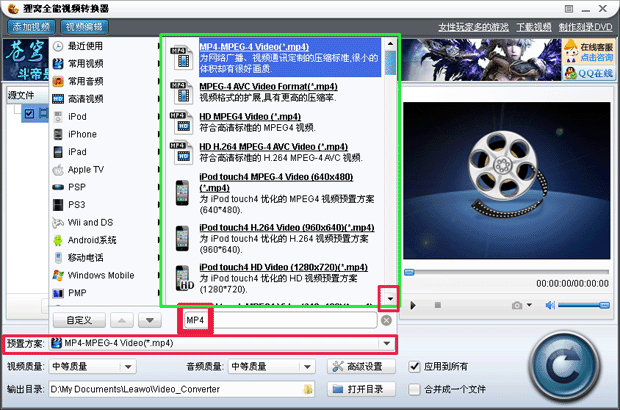Click the format list scroll-down arrow
Viewport: 620px width, 410px height.
click(x=390, y=299)
